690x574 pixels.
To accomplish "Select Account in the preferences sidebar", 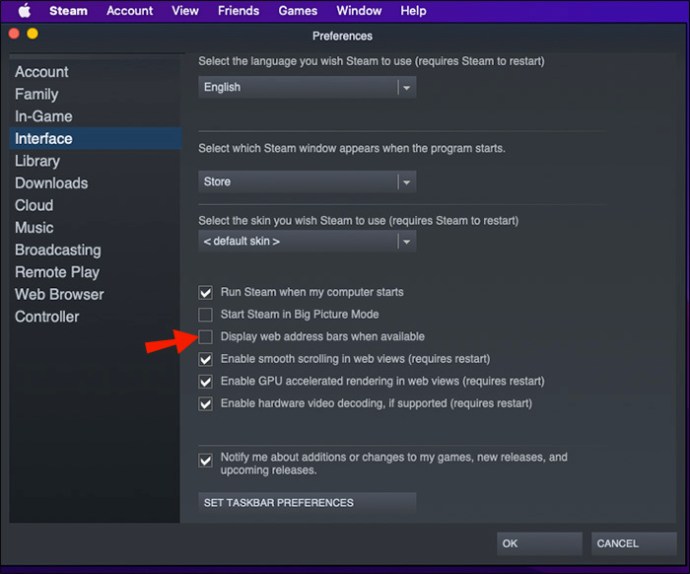I will pos(95,72).
